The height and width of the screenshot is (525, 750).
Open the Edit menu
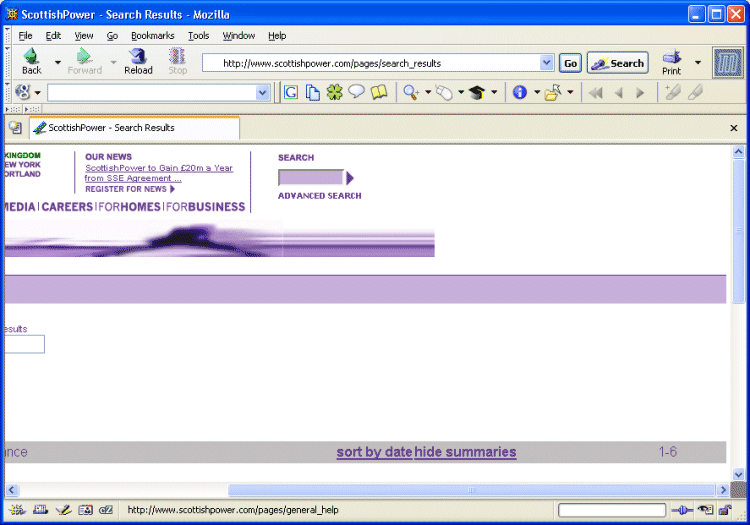point(53,35)
